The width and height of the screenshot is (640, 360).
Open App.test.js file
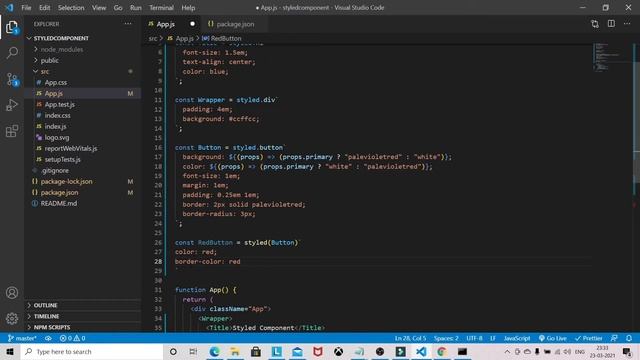(60, 104)
